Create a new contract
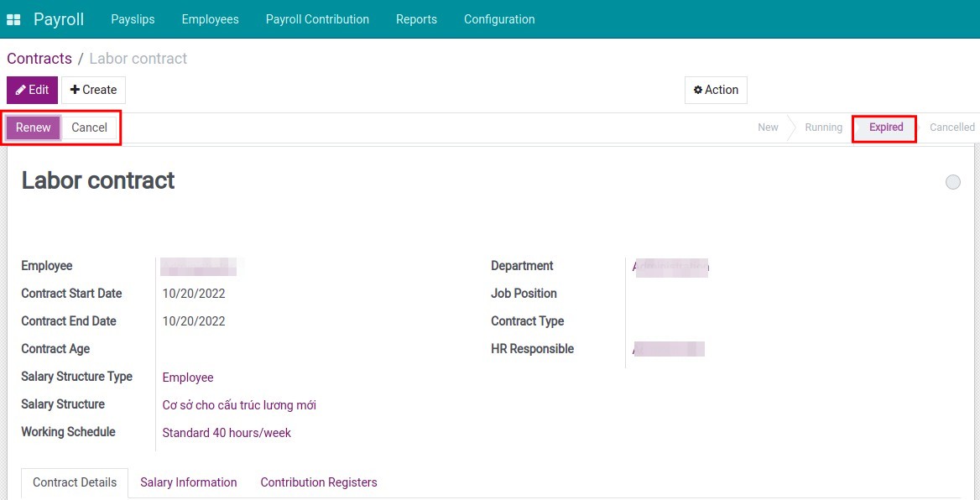980x500 pixels. pyautogui.click(x=93, y=90)
